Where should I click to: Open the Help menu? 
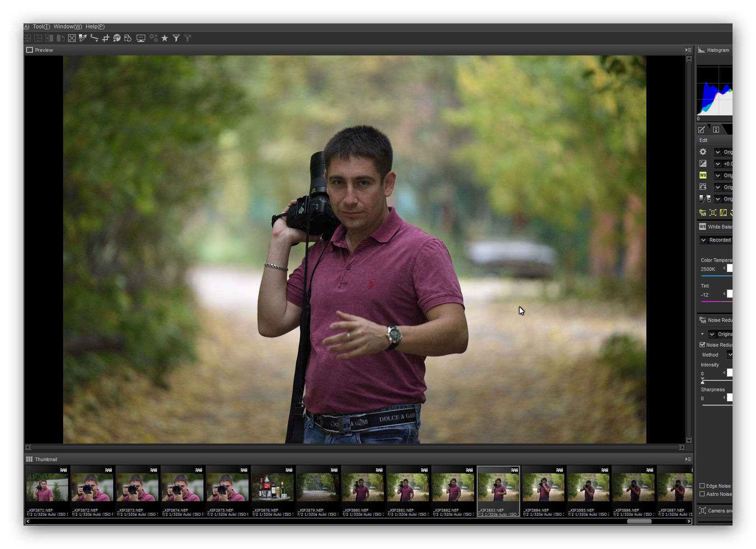95,27
